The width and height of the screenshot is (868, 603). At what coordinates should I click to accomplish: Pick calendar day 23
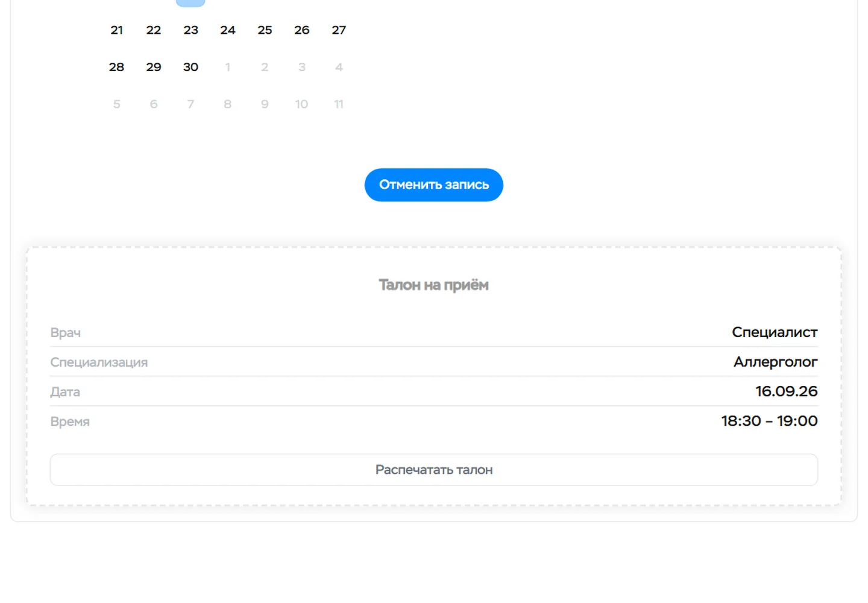[190, 30]
